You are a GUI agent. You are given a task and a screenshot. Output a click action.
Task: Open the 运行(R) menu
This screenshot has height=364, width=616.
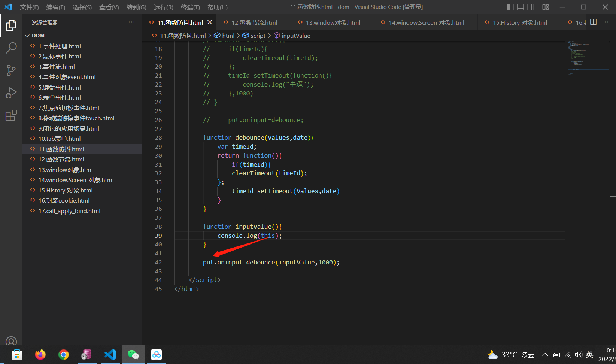pyautogui.click(x=164, y=7)
